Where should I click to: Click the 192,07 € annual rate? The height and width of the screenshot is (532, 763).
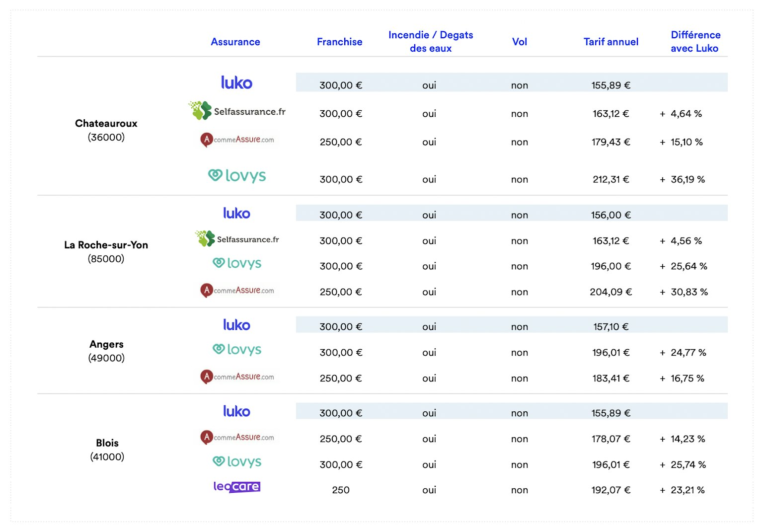[611, 490]
